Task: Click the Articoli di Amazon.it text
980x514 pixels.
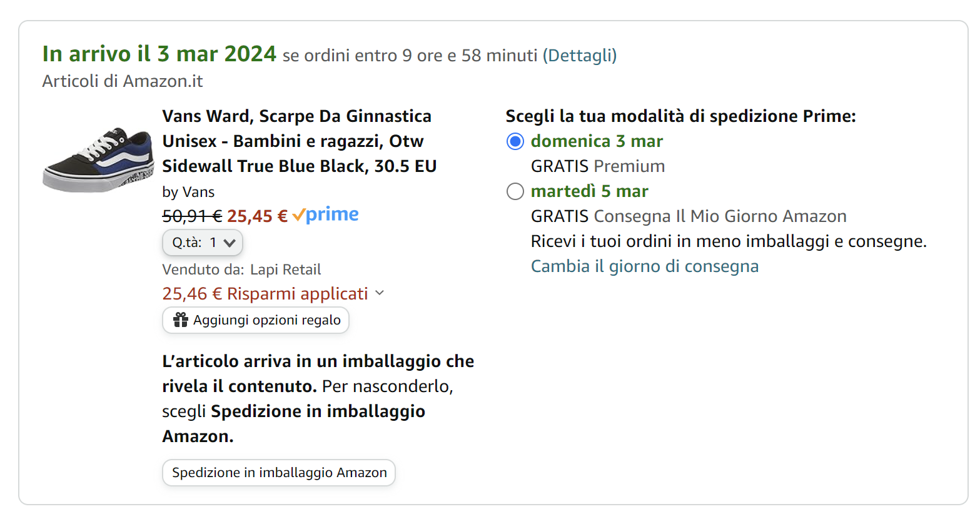Action: point(123,80)
